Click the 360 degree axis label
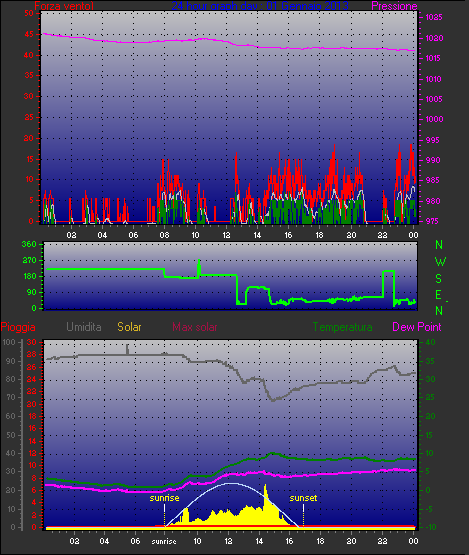Viewport: 469px width, 555px height. tap(29, 244)
